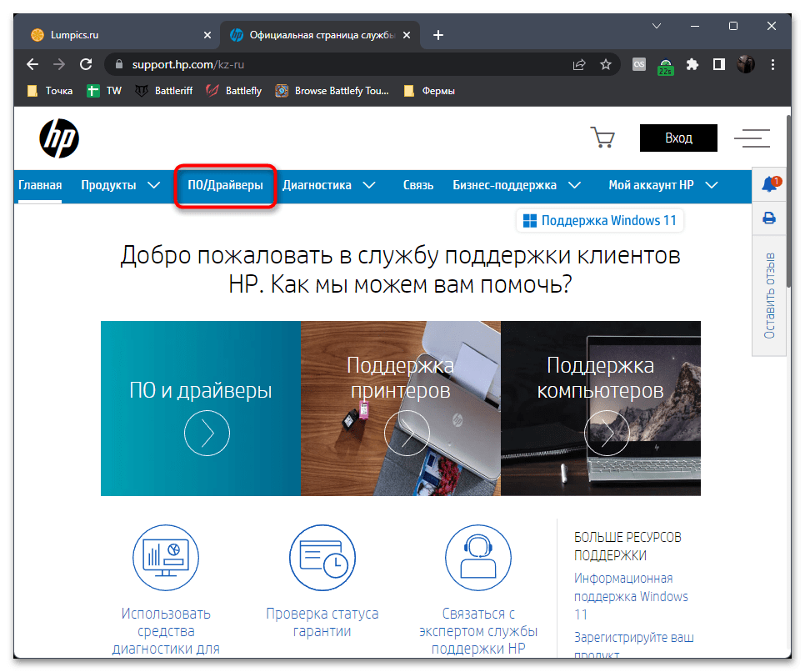Expand the Мой аккаунт HP dropdown

coord(711,185)
